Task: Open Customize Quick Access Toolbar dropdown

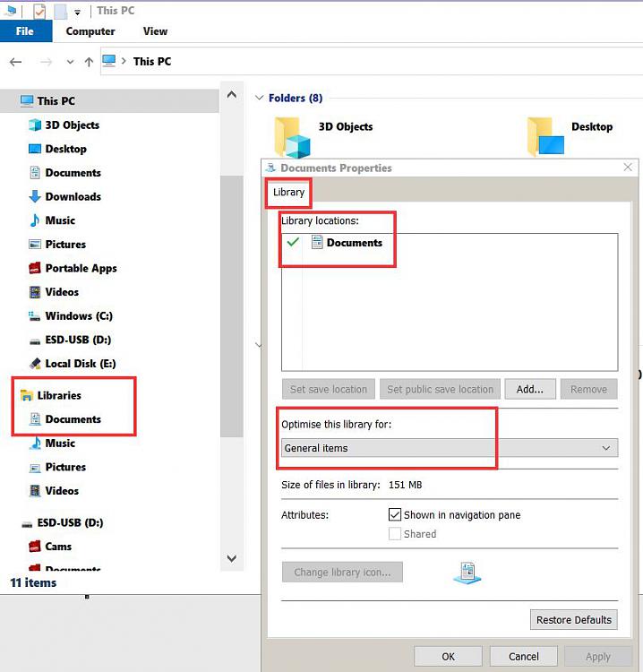Action: [x=77, y=13]
